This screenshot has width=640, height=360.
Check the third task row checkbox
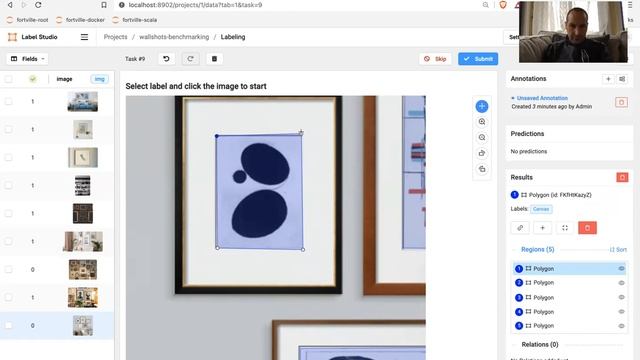pos(8,158)
